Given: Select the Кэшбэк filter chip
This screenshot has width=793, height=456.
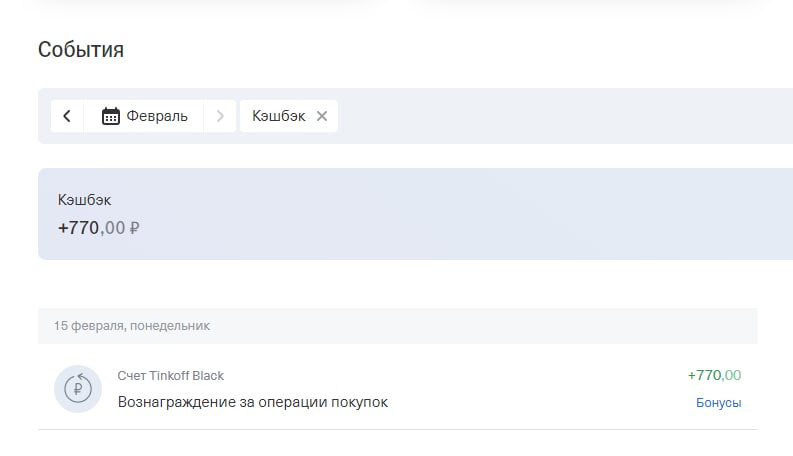Looking at the screenshot, I should (289, 116).
